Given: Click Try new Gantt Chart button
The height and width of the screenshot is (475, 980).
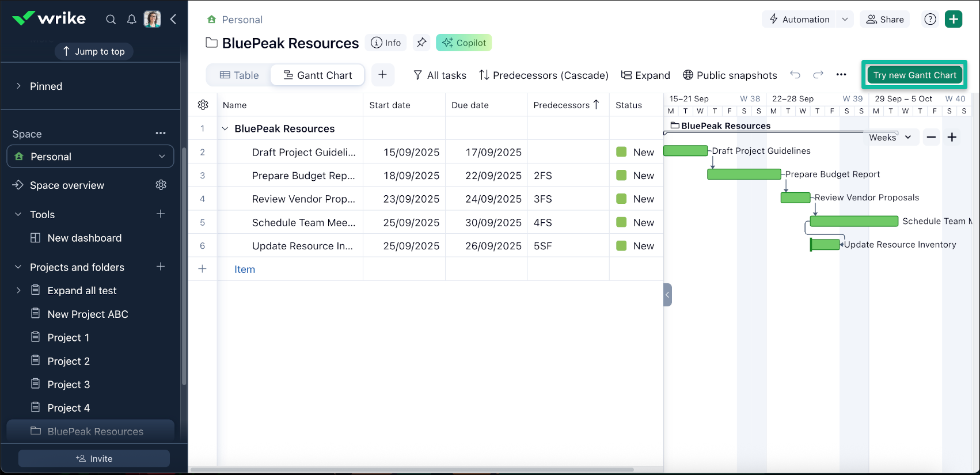Looking at the screenshot, I should [x=914, y=75].
